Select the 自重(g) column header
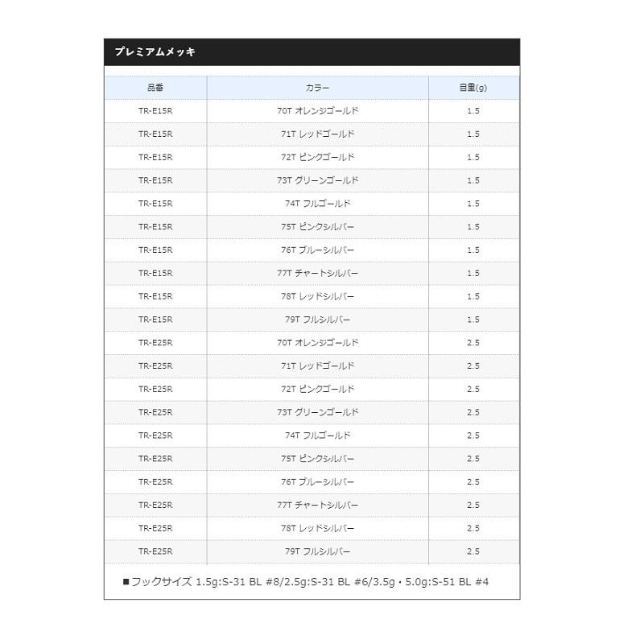 [473, 88]
